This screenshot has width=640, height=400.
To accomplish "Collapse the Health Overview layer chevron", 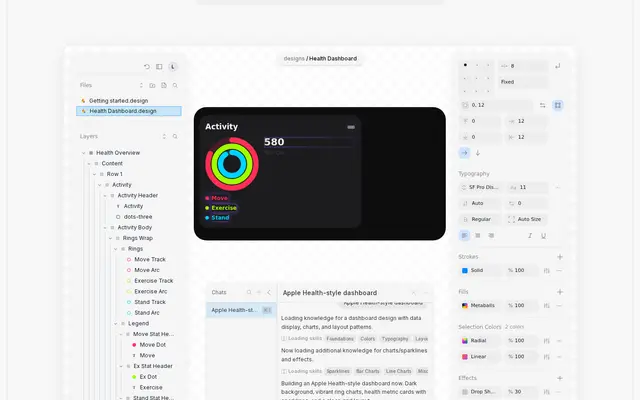I will pyautogui.click(x=84, y=153).
